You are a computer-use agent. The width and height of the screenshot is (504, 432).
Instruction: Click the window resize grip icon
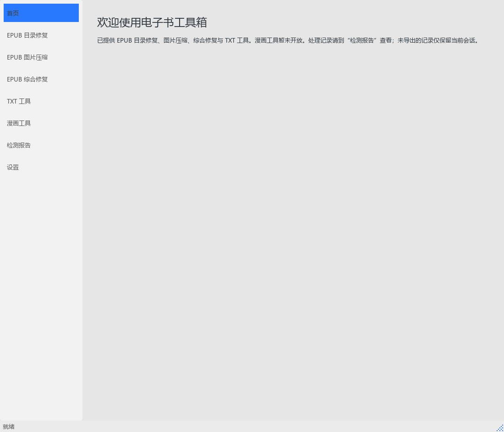click(500, 428)
